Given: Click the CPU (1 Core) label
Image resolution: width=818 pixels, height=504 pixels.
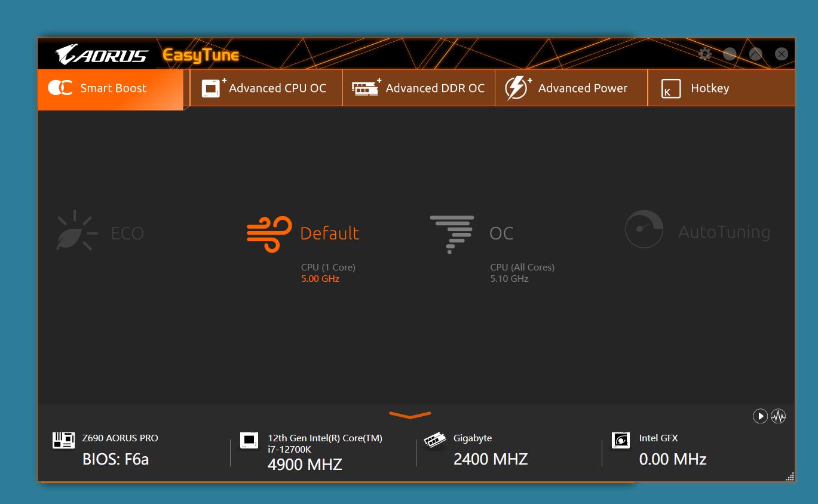Looking at the screenshot, I should pos(328,268).
